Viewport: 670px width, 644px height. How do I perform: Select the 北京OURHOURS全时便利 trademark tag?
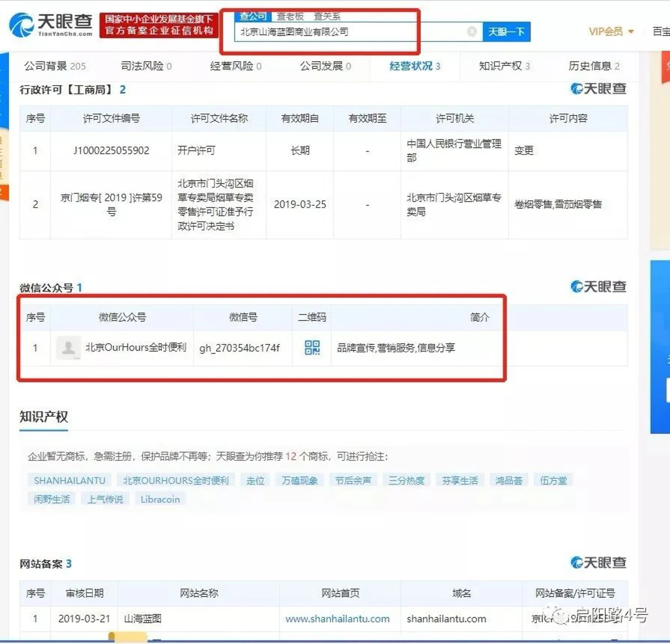tap(176, 480)
